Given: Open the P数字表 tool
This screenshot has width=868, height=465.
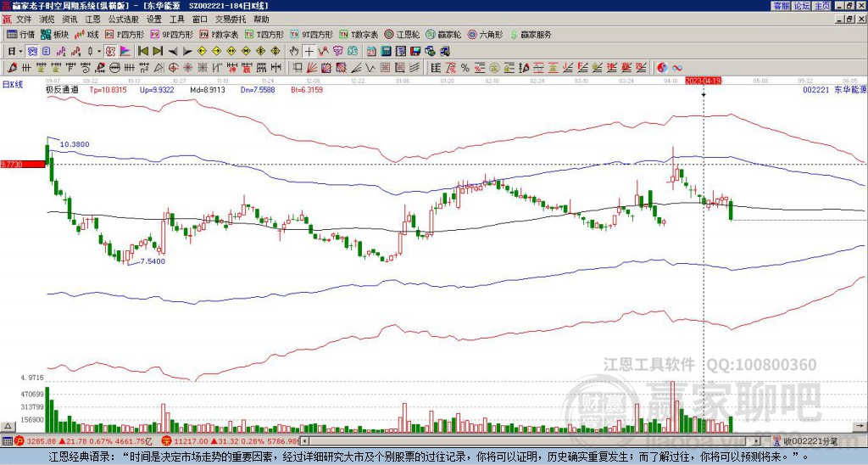Looking at the screenshot, I should coord(219,34).
